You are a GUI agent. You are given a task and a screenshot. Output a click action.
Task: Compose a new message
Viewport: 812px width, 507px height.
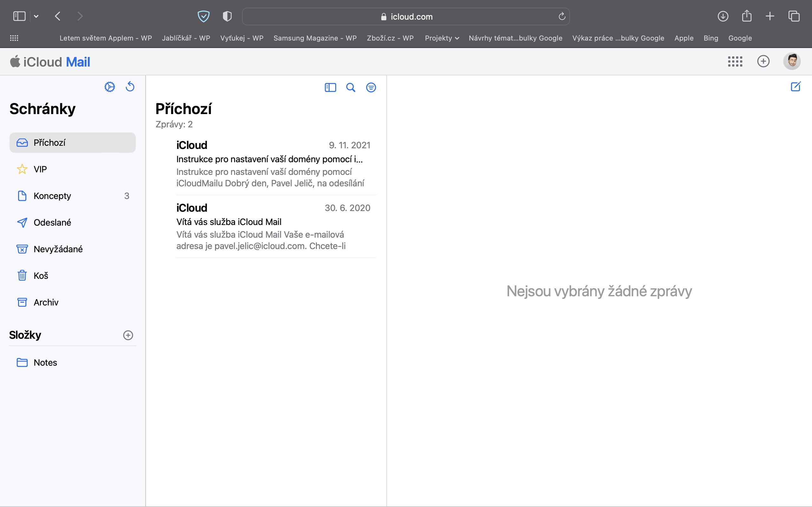click(796, 87)
